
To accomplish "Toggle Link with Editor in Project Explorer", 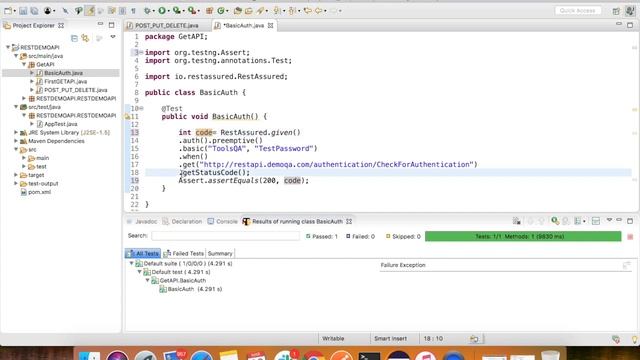I will pos(85,38).
